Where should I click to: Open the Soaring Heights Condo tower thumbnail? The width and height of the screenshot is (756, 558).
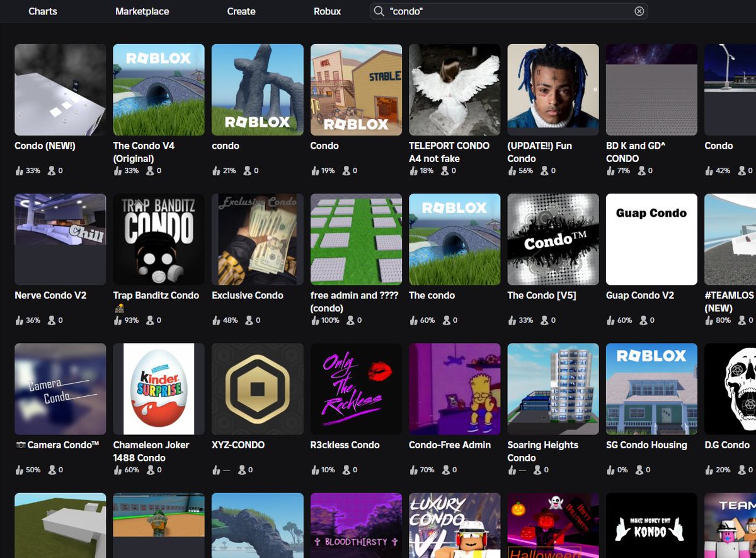point(553,389)
